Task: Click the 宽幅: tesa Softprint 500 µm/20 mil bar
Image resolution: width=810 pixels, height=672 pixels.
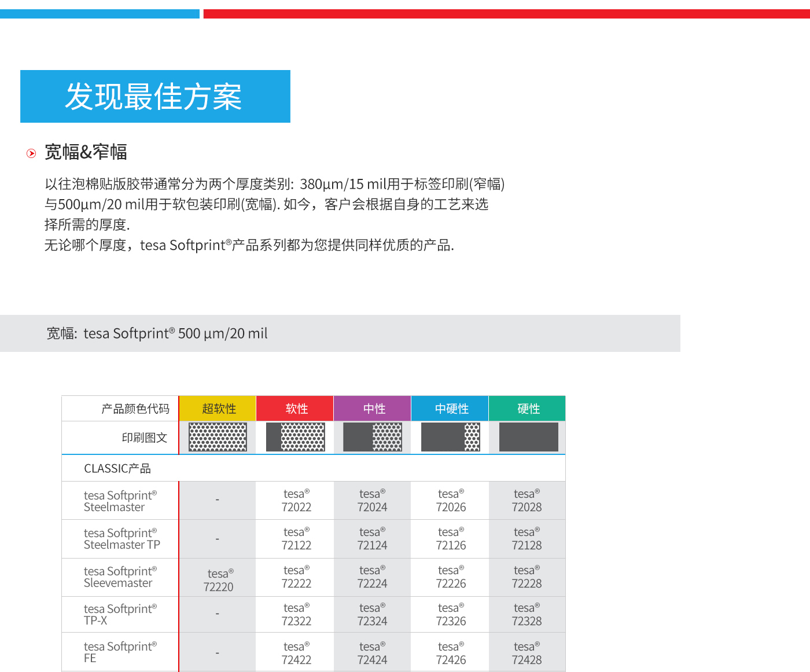Action: (340, 333)
